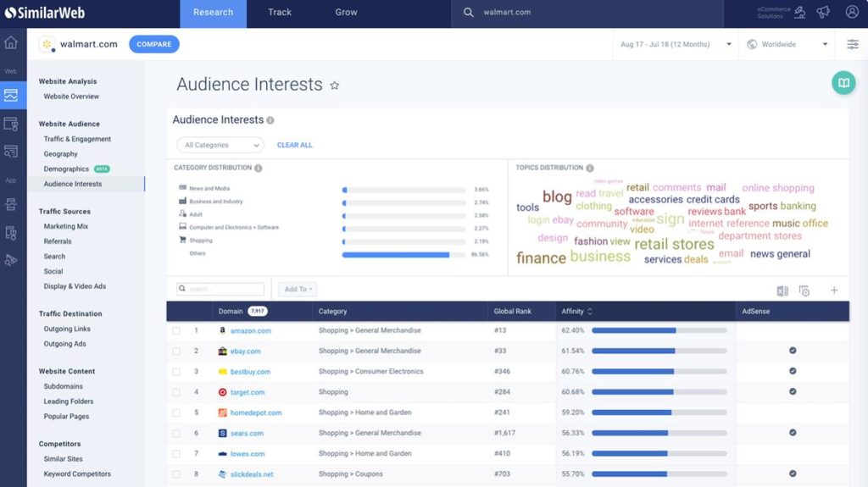This screenshot has width=868, height=487.
Task: Select website analysis icon in left rail
Action: [11, 95]
